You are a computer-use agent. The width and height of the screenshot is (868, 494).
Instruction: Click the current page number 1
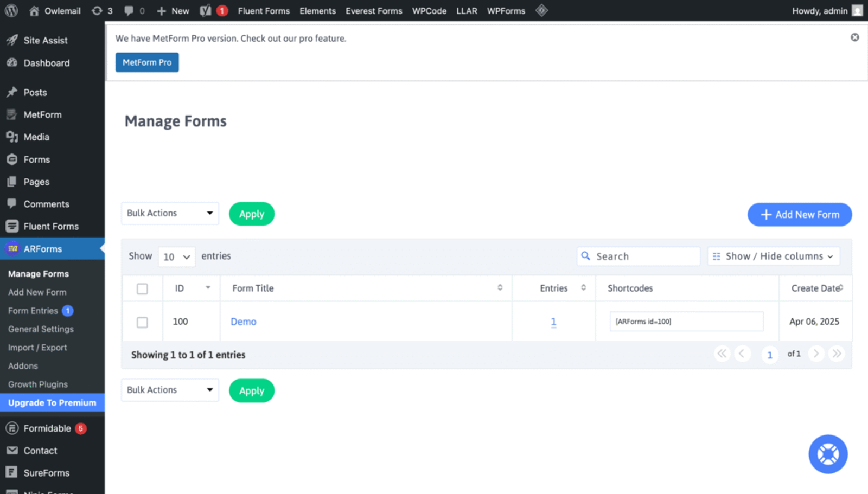coord(769,355)
